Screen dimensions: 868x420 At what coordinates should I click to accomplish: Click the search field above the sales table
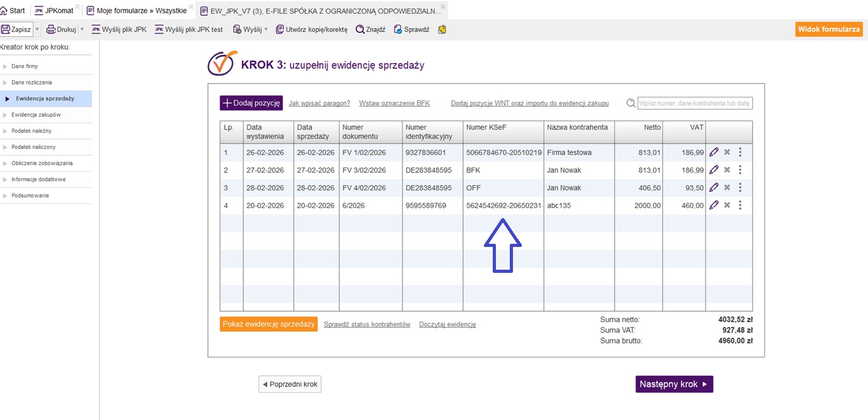(694, 104)
